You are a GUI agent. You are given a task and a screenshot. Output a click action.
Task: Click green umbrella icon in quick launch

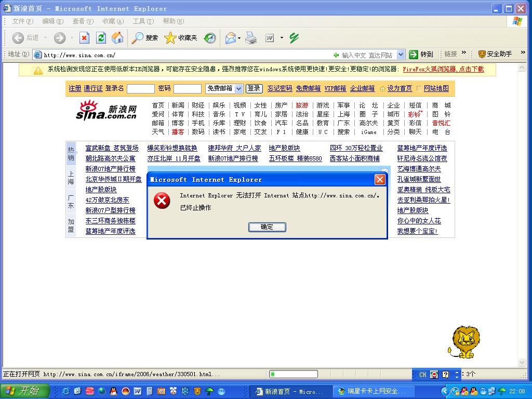pos(209,391)
